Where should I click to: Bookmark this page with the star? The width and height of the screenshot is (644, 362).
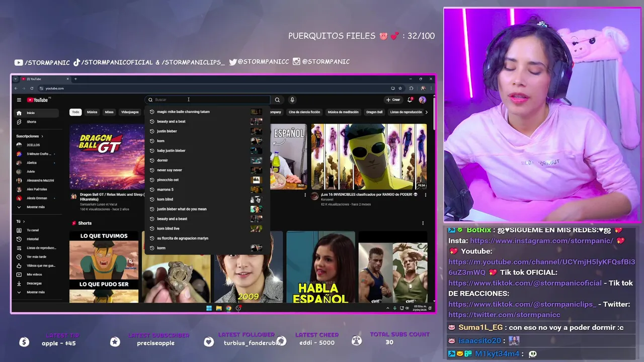point(400,88)
